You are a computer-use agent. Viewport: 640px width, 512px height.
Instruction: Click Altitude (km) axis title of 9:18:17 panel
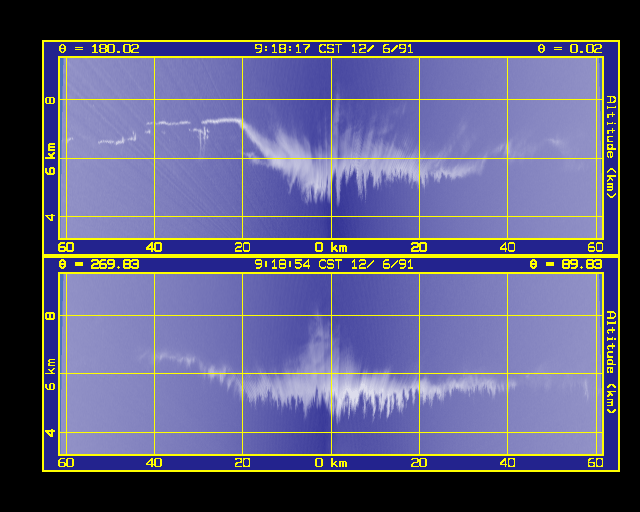pyautogui.click(x=610, y=147)
